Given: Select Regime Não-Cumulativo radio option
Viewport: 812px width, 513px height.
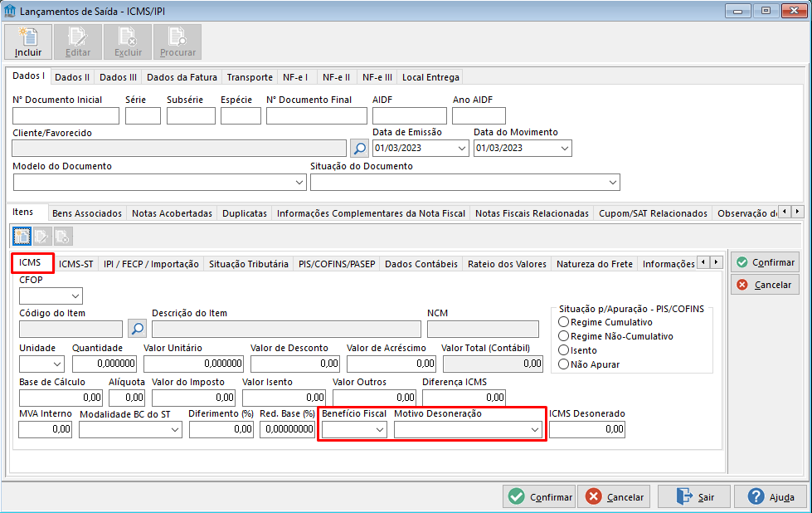Looking at the screenshot, I should (563, 336).
